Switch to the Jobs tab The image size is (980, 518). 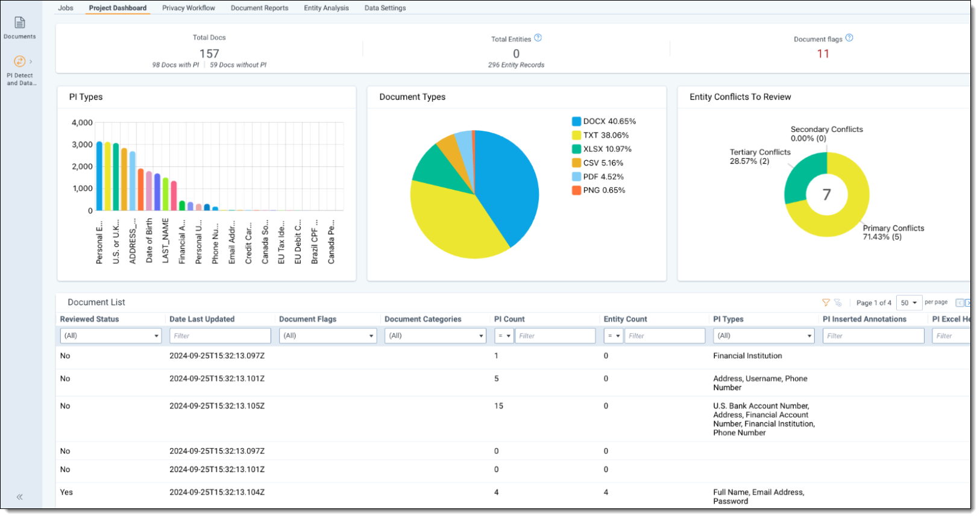click(66, 8)
